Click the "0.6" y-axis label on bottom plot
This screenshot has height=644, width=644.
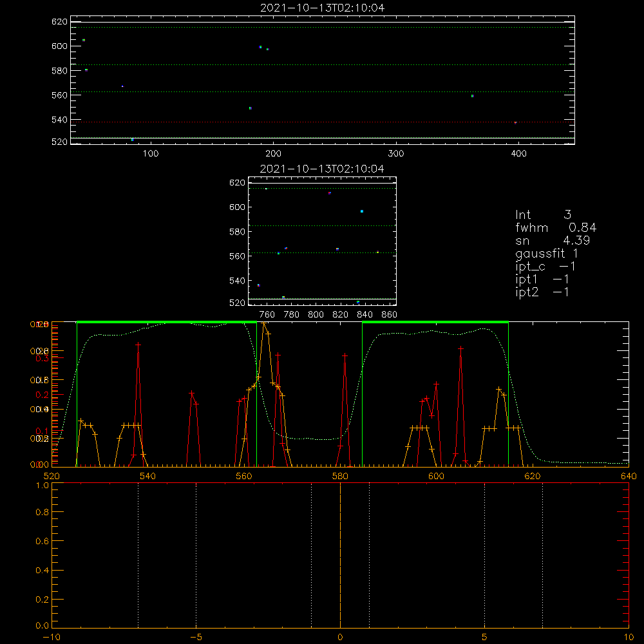click(x=43, y=542)
